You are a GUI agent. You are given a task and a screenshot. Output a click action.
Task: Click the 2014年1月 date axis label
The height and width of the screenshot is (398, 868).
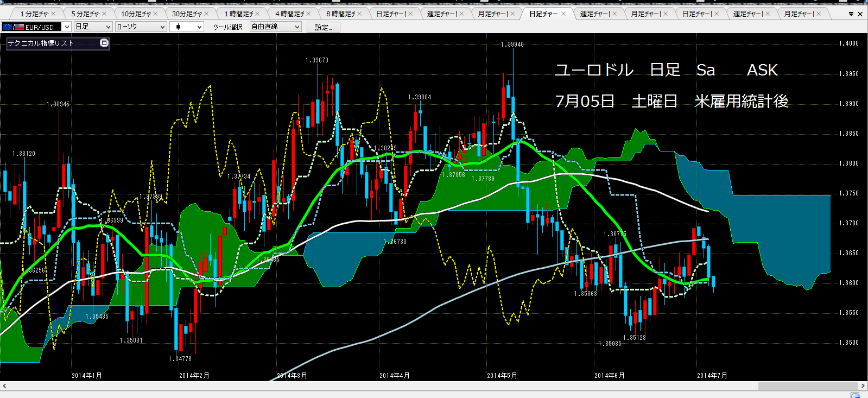click(x=87, y=376)
